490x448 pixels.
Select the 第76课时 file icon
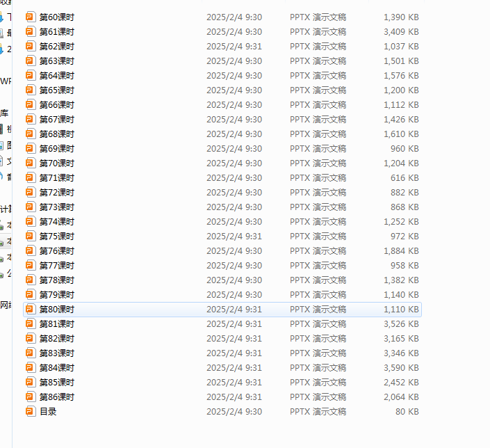[31, 250]
